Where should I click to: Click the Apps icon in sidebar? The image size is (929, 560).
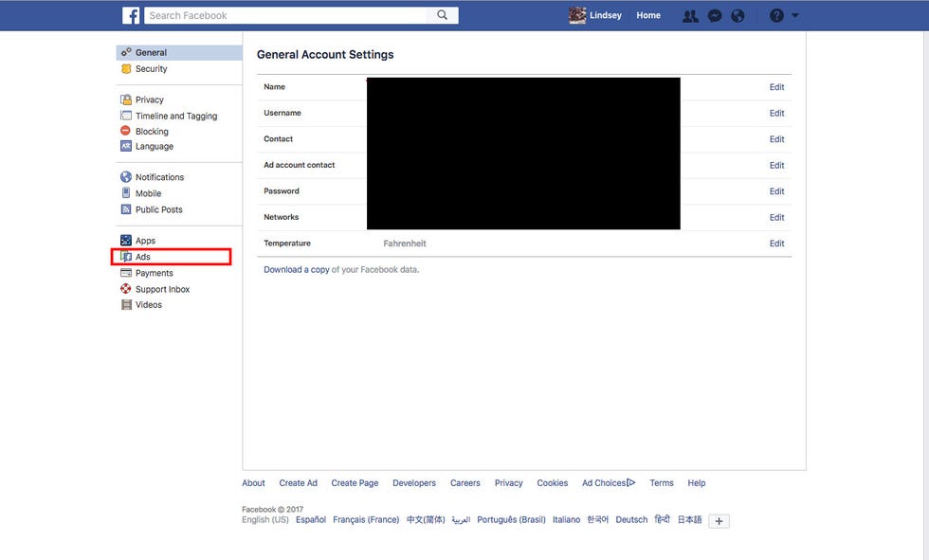[125, 241]
